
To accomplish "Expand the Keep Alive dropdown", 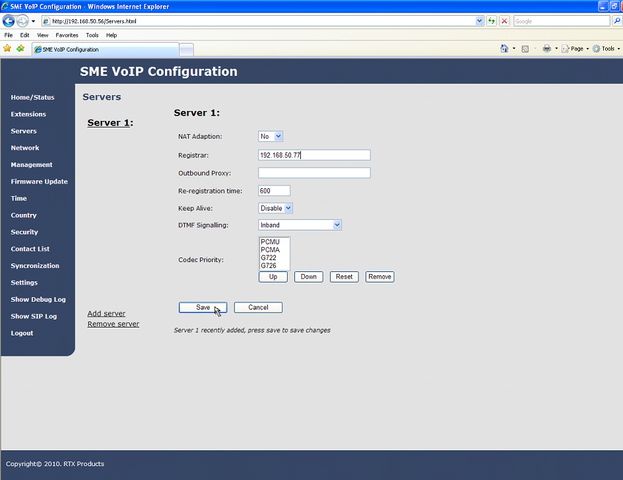I will click(275, 208).
